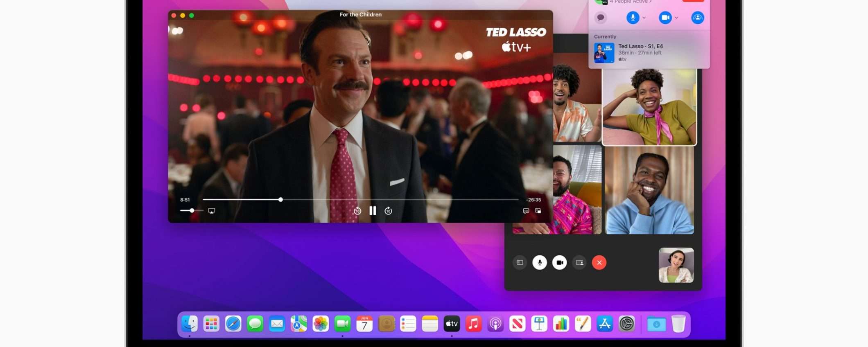Expand camera options chevron in SharePlay panel
The image size is (868, 347).
click(x=676, y=18)
